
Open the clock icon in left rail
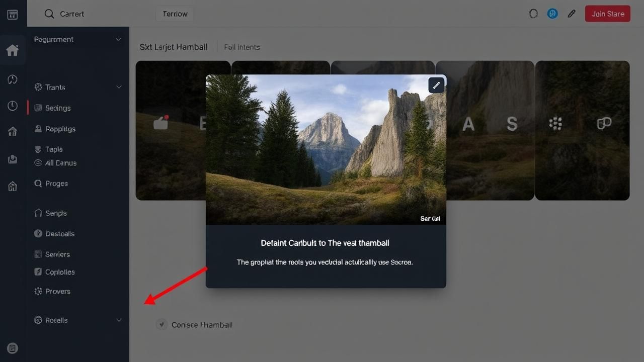(x=13, y=106)
